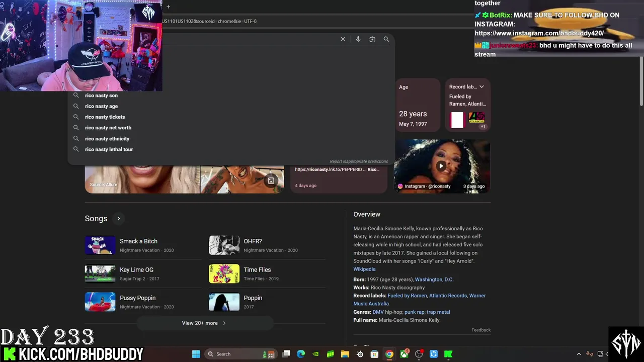Open the DMV genre link

[x=378, y=312]
